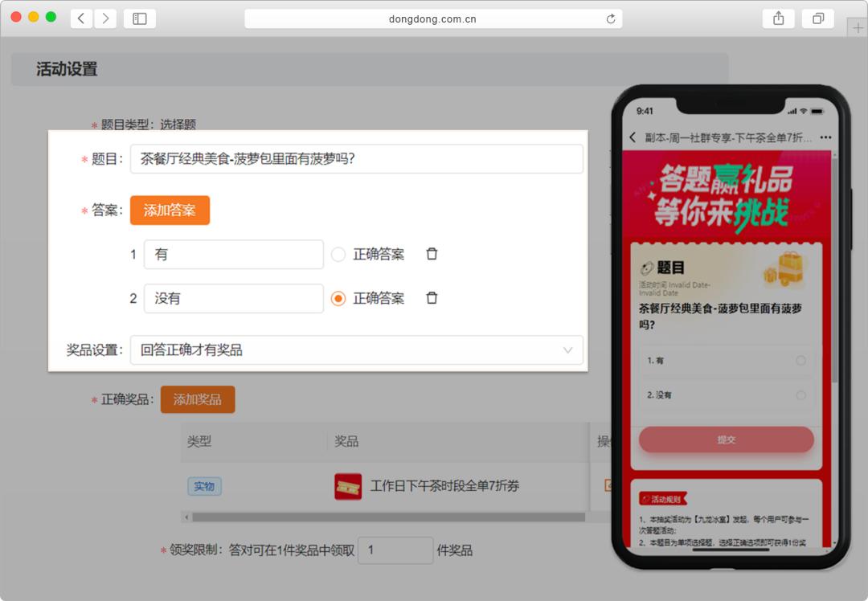Click the phone preview title 副本-周一社群专享
The height and width of the screenshot is (601, 868).
(728, 137)
